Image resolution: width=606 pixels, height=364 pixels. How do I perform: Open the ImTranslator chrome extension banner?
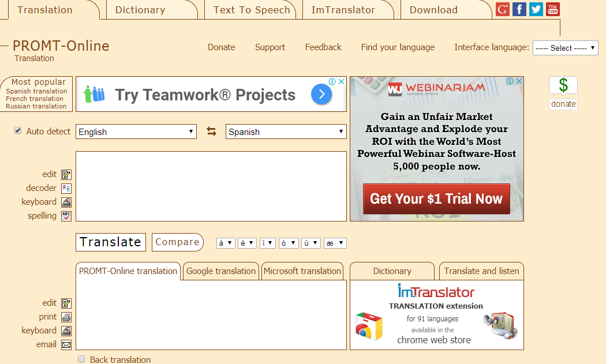pyautogui.click(x=437, y=315)
